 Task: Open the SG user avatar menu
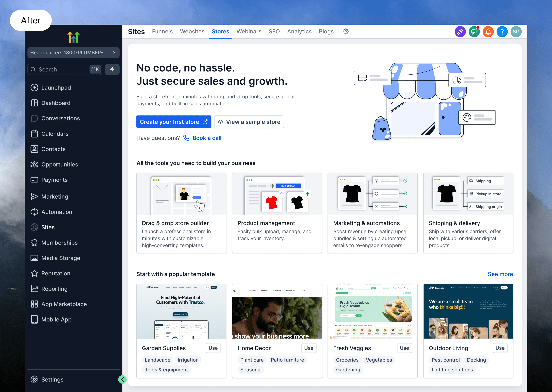point(516,32)
